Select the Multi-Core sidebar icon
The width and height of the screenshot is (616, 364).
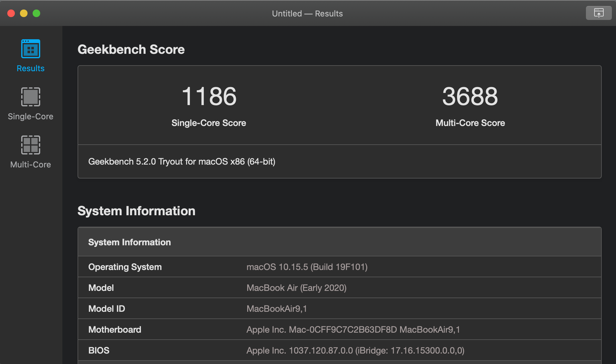click(31, 145)
